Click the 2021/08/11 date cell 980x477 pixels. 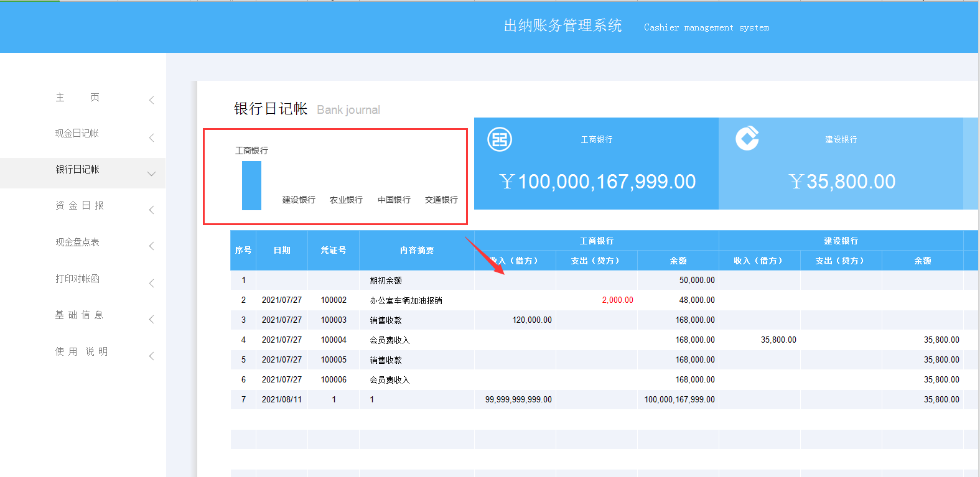click(x=282, y=400)
